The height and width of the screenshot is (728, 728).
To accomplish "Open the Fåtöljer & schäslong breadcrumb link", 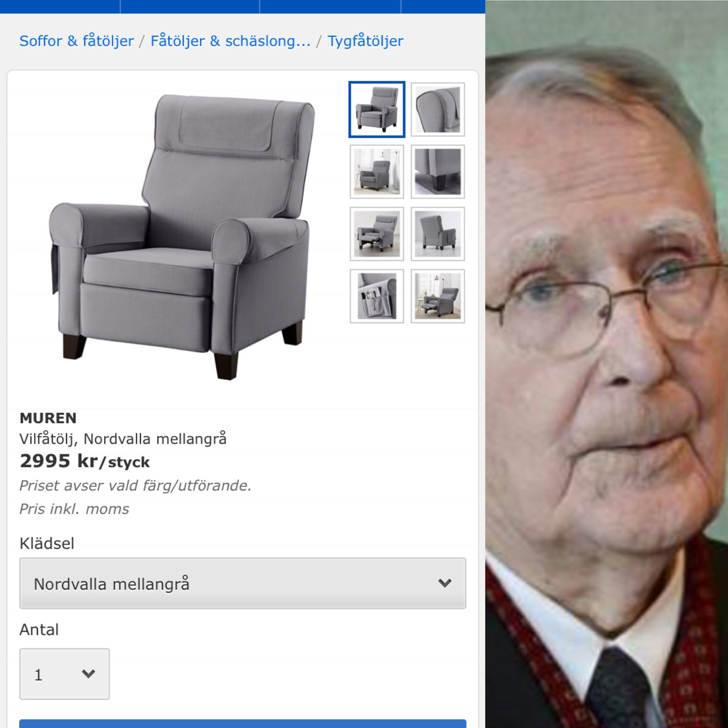I will point(230,41).
